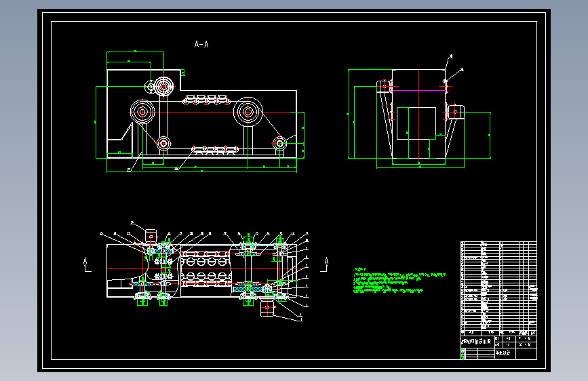
Task: Click the green technical notes text block
Action: coord(399,280)
